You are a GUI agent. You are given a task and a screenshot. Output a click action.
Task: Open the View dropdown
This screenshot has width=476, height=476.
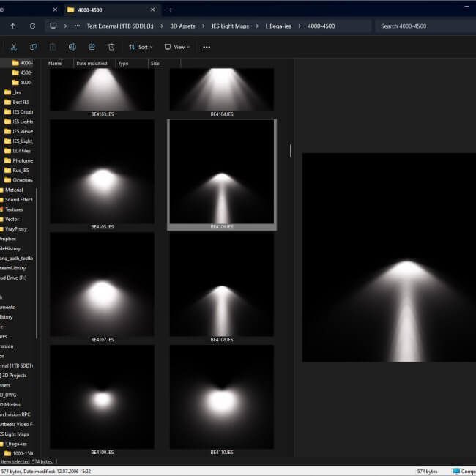click(177, 47)
